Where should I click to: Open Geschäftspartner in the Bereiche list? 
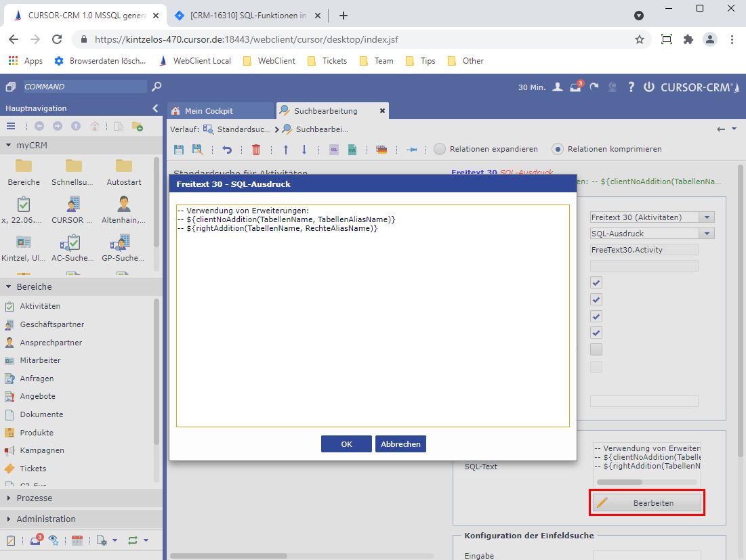[x=52, y=324]
